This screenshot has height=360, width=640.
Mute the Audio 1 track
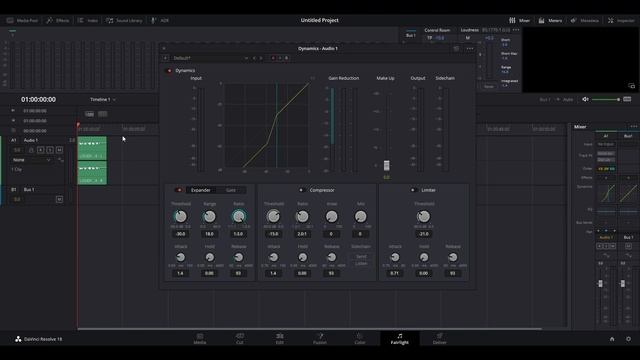click(x=59, y=150)
